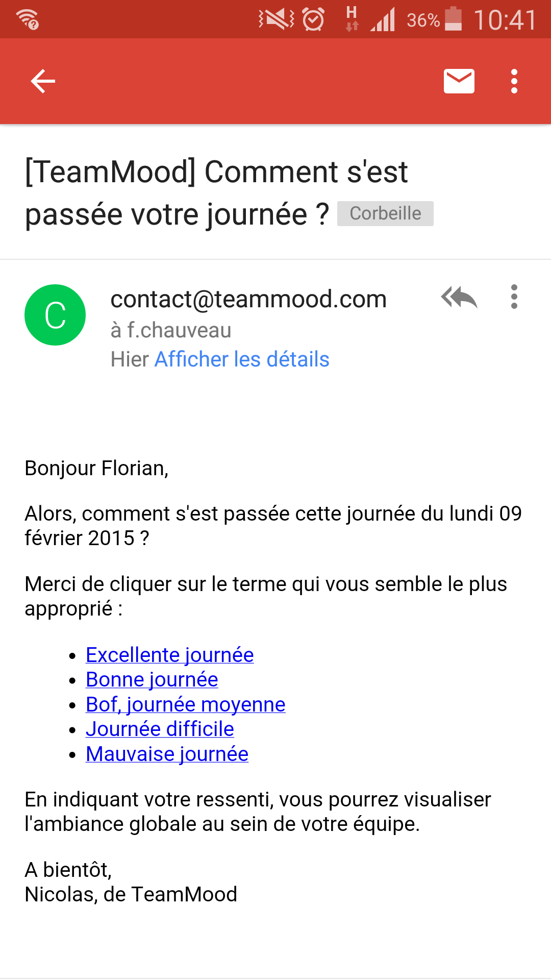Tap the sender address contact@teammood.com
Image resolution: width=551 pixels, height=980 pixels.
[248, 299]
